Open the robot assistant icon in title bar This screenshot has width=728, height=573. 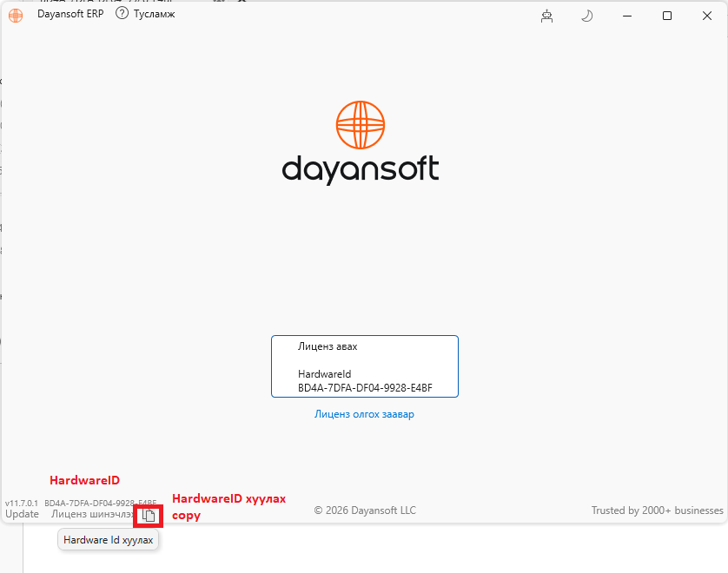547,16
